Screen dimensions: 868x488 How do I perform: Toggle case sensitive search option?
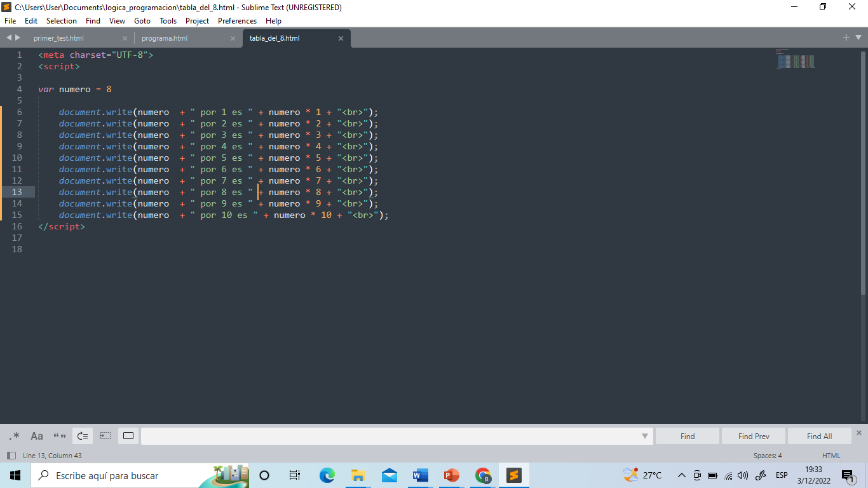tap(37, 436)
